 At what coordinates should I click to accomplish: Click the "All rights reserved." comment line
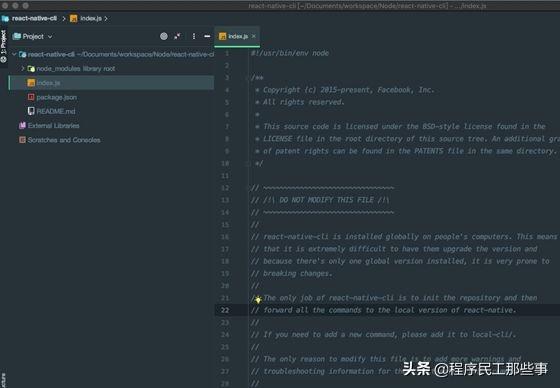[300, 102]
